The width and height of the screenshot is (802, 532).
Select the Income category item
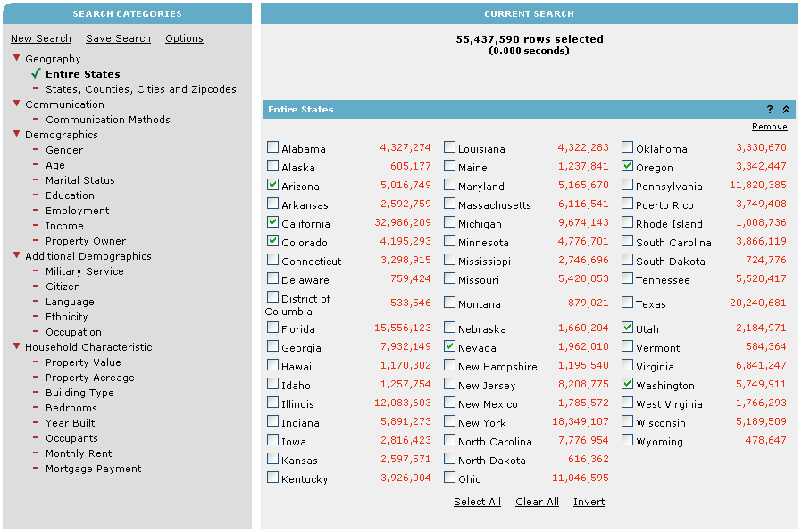64,226
